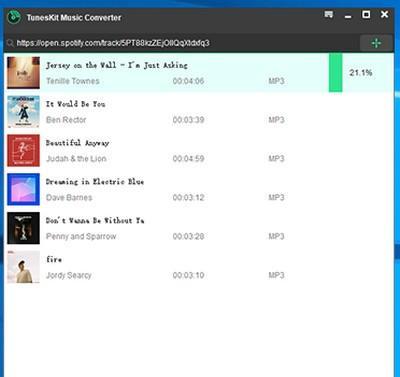Click duration 00:03:12
Screen dimensions: 400x377
click(188, 197)
